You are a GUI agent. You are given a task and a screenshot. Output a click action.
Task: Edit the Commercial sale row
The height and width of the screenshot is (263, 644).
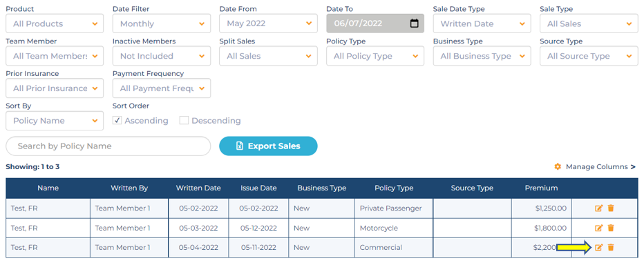pyautogui.click(x=598, y=247)
